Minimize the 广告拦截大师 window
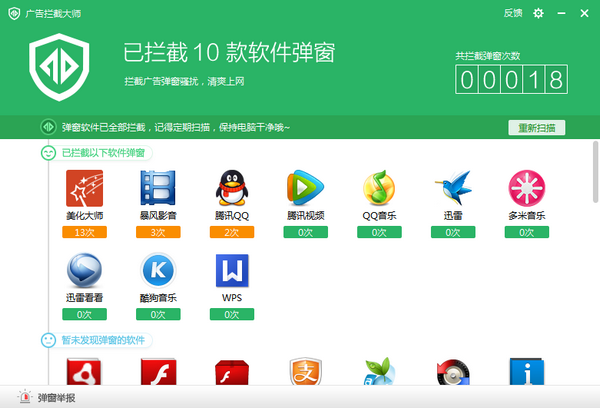 pos(561,13)
